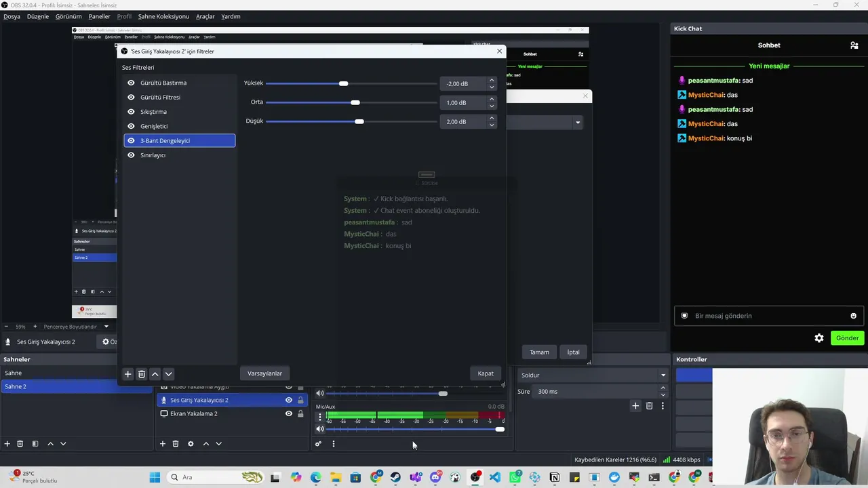Toggle visibility of Sınırlayıcı filter

132,155
